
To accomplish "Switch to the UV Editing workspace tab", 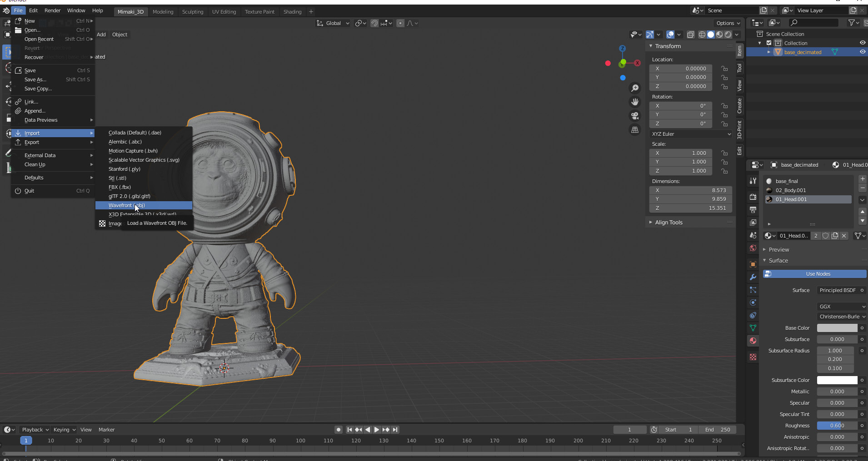I will (224, 12).
